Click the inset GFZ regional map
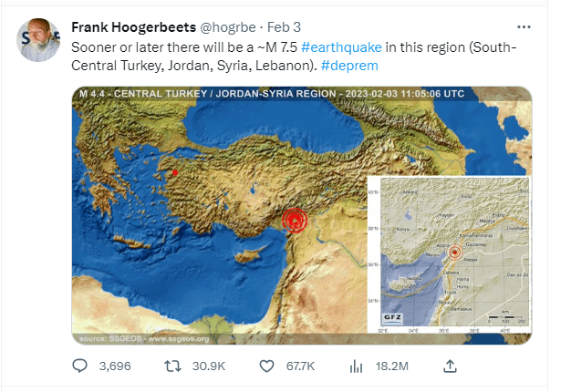 click(450, 254)
